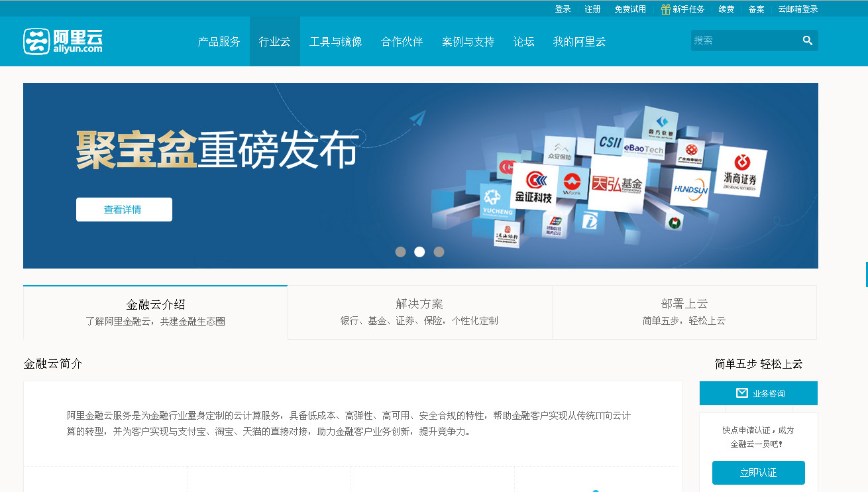Click the search magnifier icon
The height and width of the screenshot is (492, 868).
click(x=807, y=40)
